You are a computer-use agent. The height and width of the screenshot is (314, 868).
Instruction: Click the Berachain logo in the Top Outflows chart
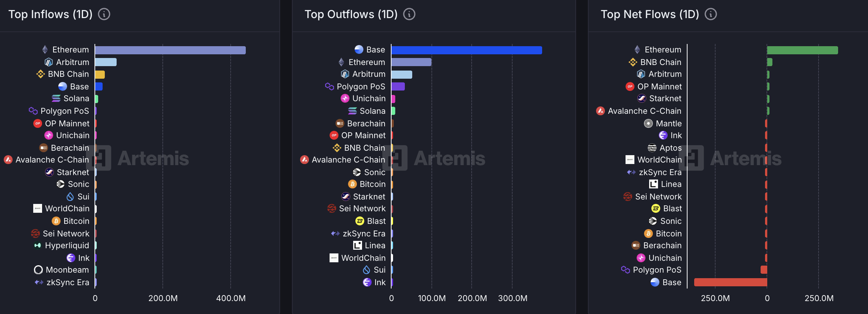click(x=340, y=123)
